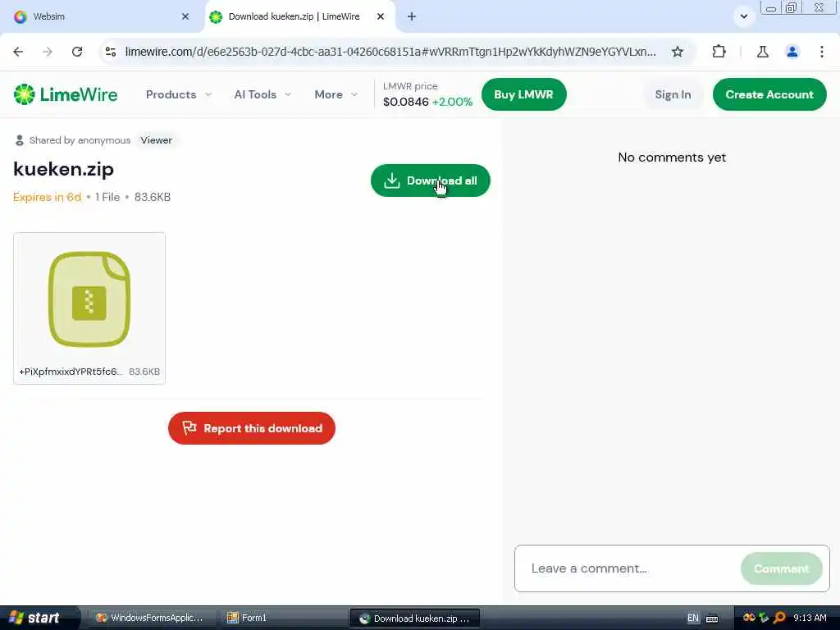
Task: Click Report this download button
Action: (x=252, y=428)
